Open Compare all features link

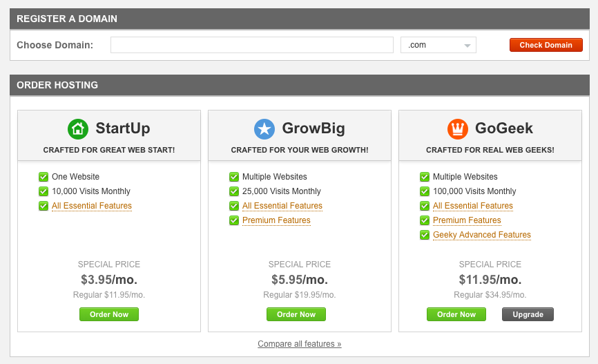(300, 344)
